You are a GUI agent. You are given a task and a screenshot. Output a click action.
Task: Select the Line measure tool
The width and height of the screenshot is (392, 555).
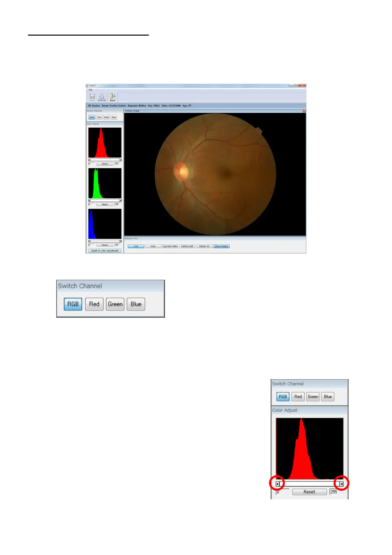click(136, 246)
